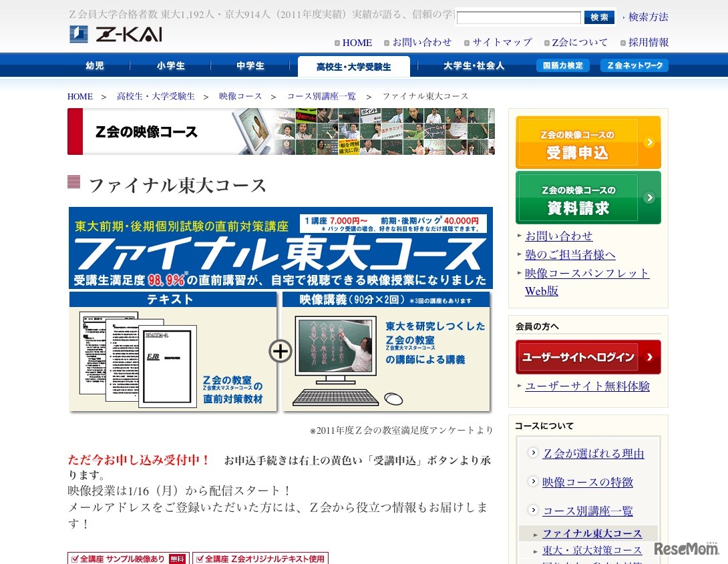The height and width of the screenshot is (564, 728).
Task: Click the green 資料請求 button
Action: point(588,198)
